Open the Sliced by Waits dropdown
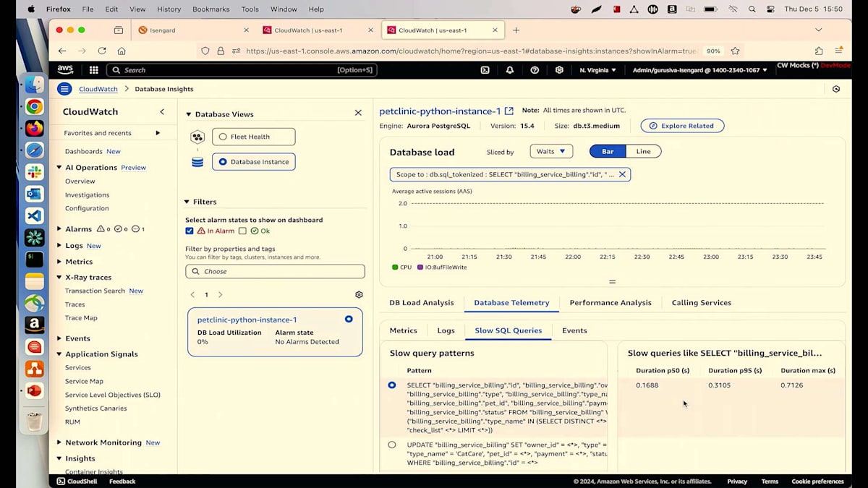Image resolution: width=868 pixels, height=488 pixels. click(x=551, y=151)
